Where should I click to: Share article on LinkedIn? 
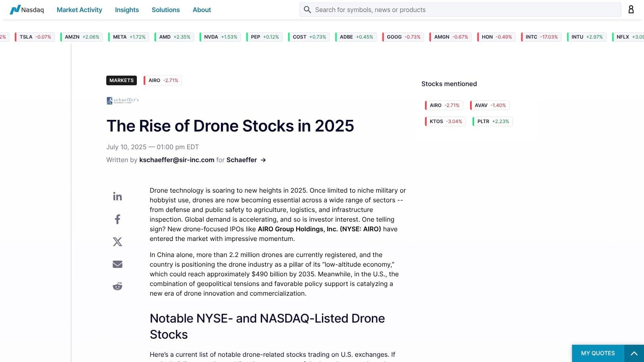click(x=117, y=196)
